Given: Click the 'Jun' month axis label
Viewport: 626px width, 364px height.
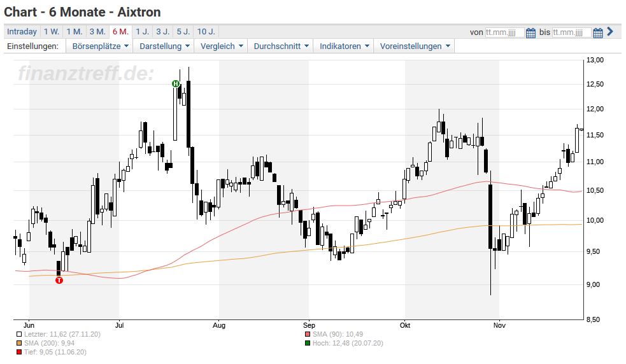Looking at the screenshot, I should tap(29, 325).
